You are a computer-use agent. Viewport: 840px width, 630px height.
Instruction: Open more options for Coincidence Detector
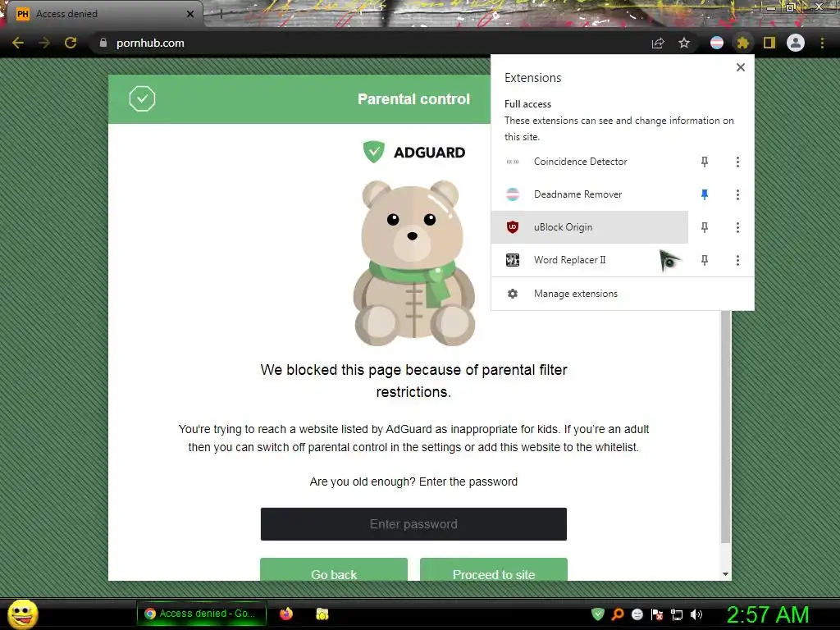tap(737, 162)
